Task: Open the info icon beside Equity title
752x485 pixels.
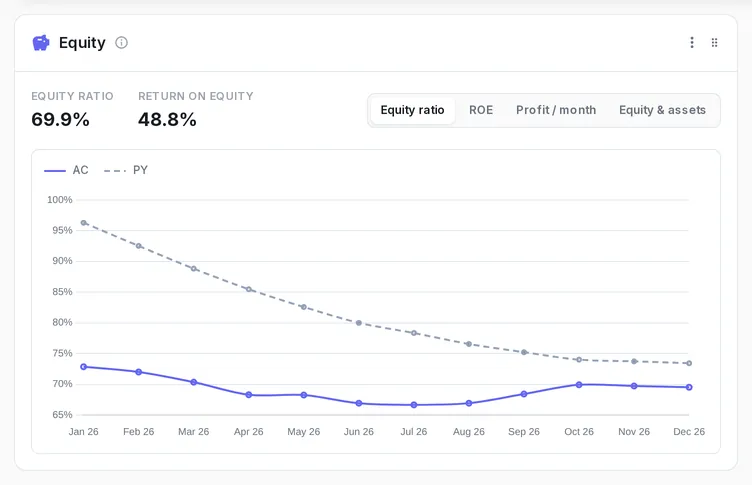Action: point(121,43)
